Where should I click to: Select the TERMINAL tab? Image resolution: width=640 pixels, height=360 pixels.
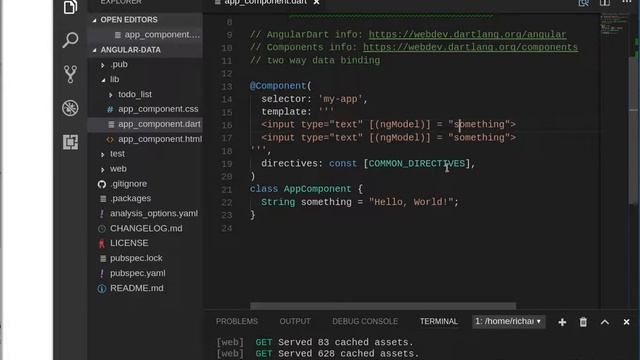[439, 322]
